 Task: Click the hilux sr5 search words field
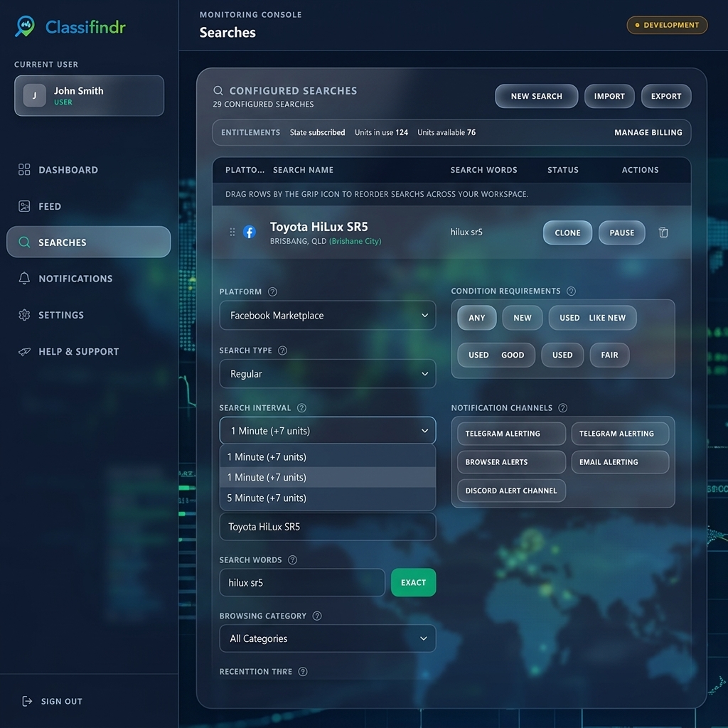click(301, 582)
